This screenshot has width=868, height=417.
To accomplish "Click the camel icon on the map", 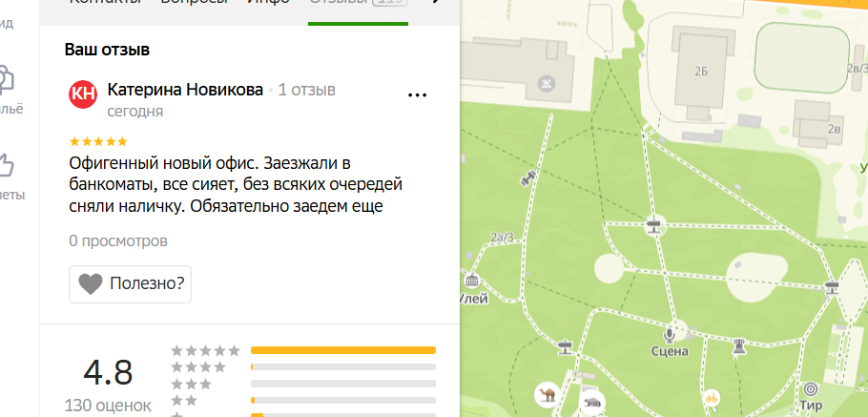I will pos(548,395).
